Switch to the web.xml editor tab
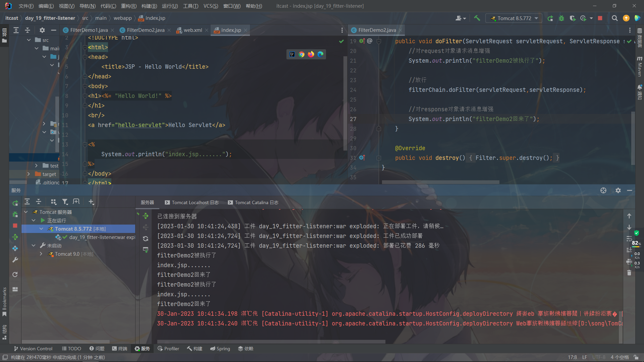This screenshot has width=644, height=362. coord(193,30)
